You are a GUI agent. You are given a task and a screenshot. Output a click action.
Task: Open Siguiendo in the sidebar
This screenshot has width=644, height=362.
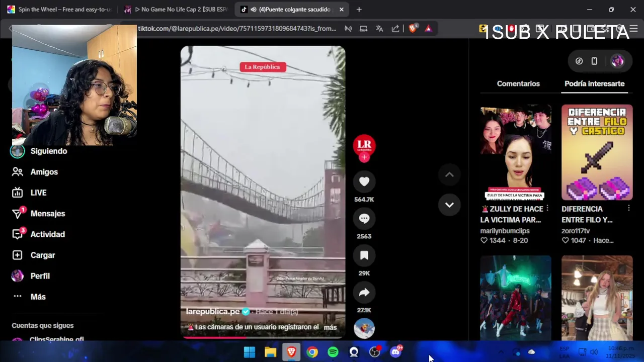tap(48, 151)
